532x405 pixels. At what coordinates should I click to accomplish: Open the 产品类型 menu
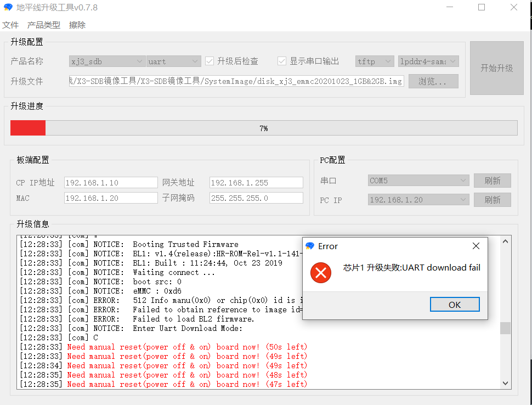pos(44,25)
